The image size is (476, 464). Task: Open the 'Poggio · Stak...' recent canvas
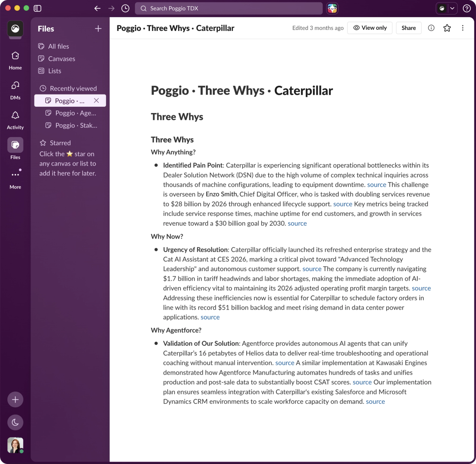coord(71,125)
